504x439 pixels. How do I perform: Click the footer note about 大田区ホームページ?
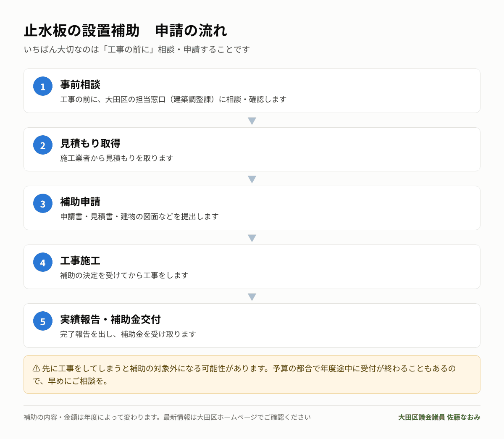tap(167, 417)
